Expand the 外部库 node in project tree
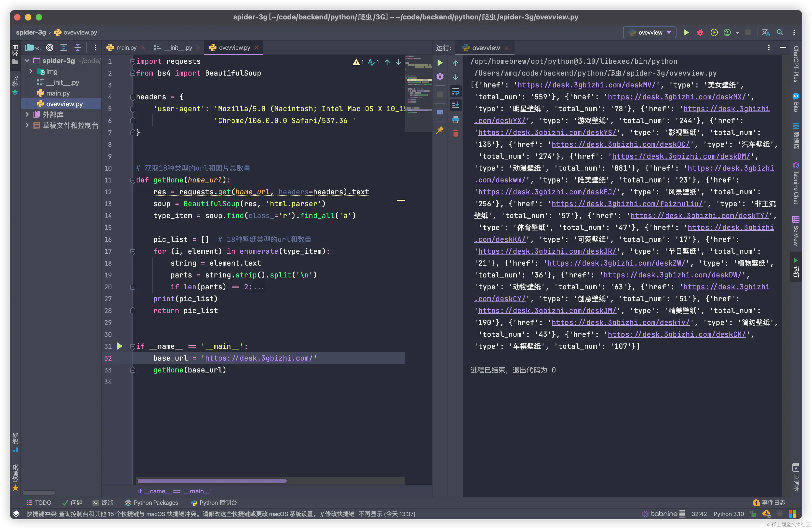The height and width of the screenshot is (529, 812). coord(27,115)
